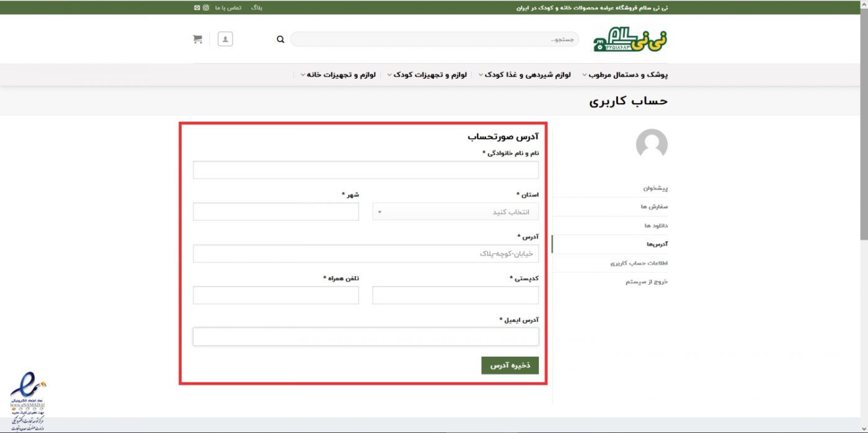
Task: Expand the لوازم شیردهی و غذا کودک menu
Action: [529, 74]
